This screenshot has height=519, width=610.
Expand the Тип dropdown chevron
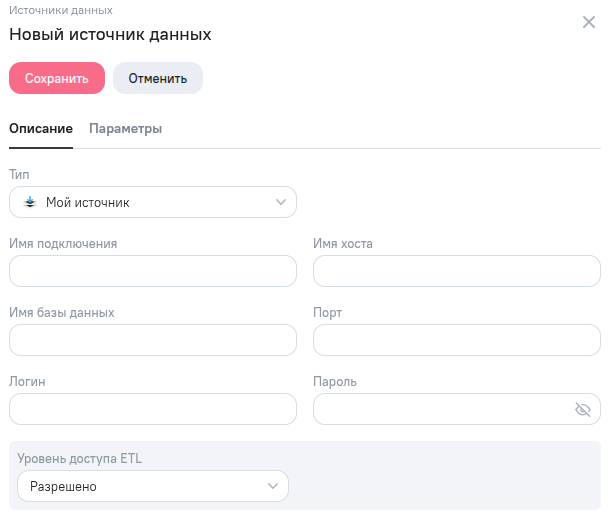click(x=280, y=202)
